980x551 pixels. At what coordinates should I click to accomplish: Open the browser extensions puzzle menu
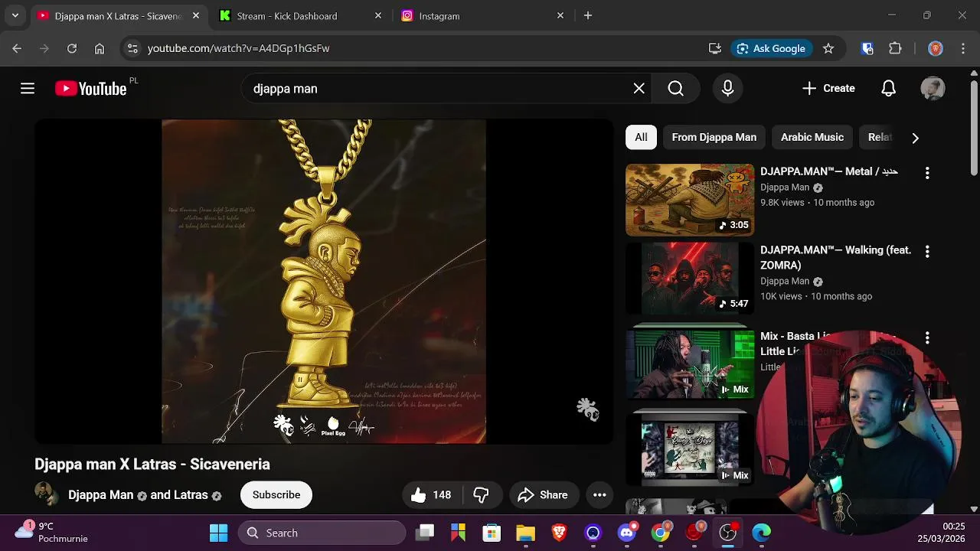point(895,48)
